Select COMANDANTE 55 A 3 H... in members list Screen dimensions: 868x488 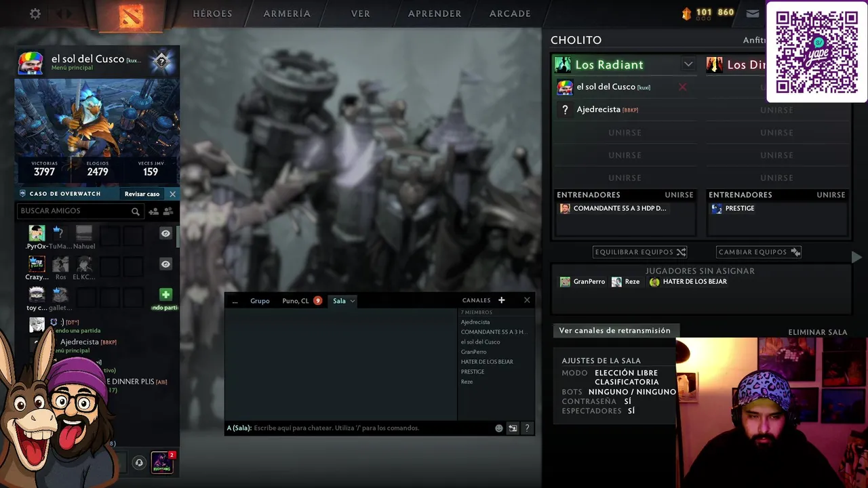coord(494,332)
